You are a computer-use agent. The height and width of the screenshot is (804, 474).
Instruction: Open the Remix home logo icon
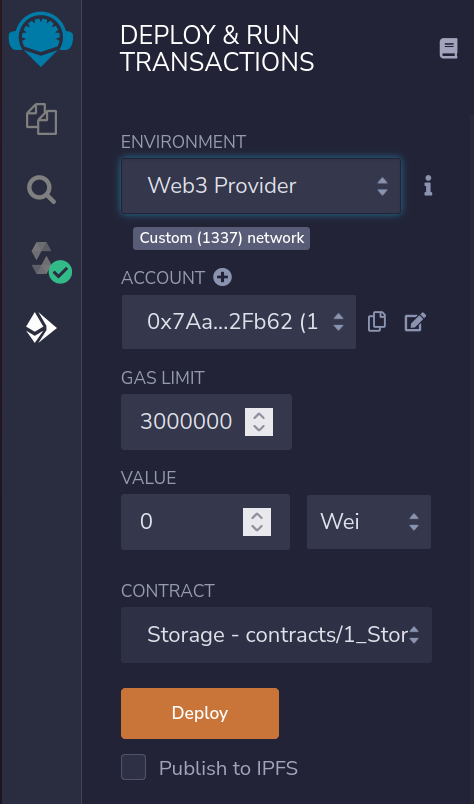(x=41, y=38)
